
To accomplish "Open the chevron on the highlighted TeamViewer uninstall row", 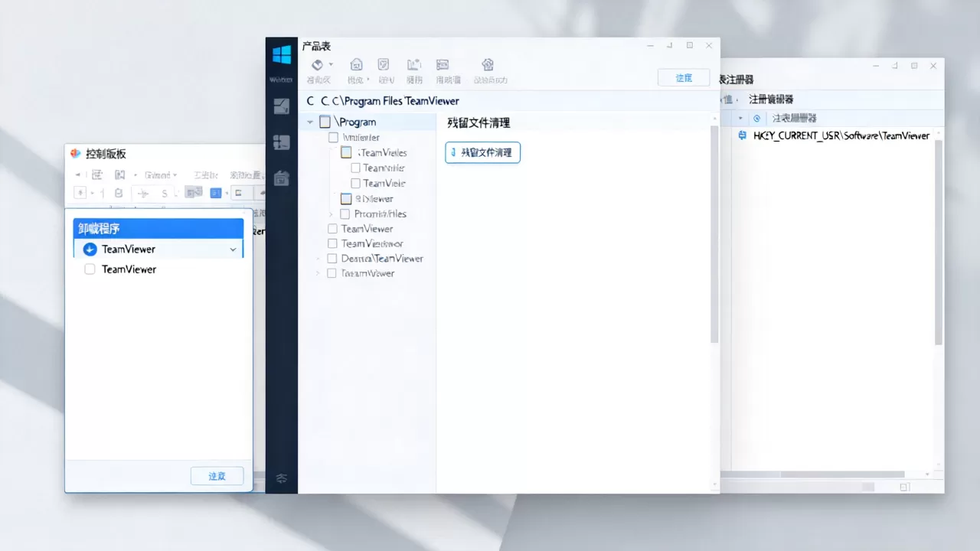I will [234, 249].
